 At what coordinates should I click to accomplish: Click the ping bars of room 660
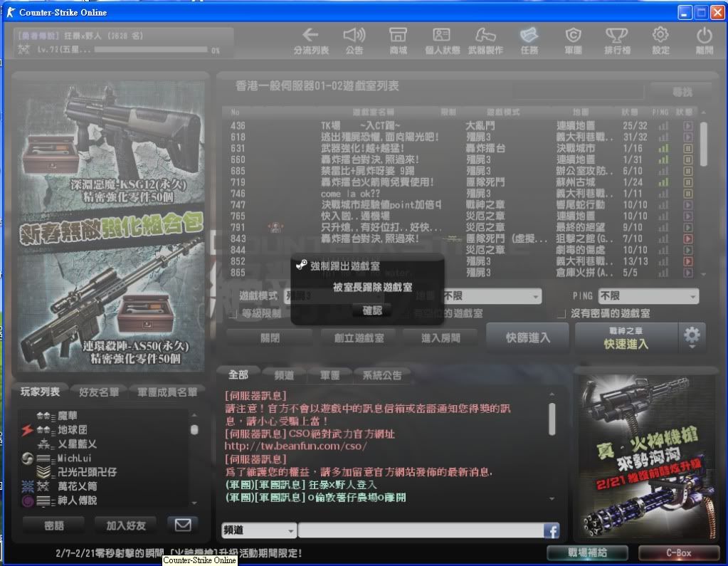[663, 159]
